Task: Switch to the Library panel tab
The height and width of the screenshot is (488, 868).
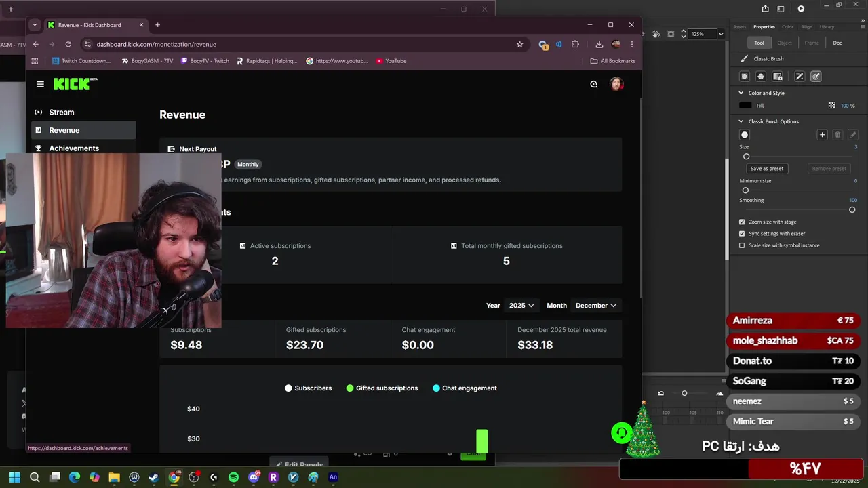Action: [x=827, y=27]
